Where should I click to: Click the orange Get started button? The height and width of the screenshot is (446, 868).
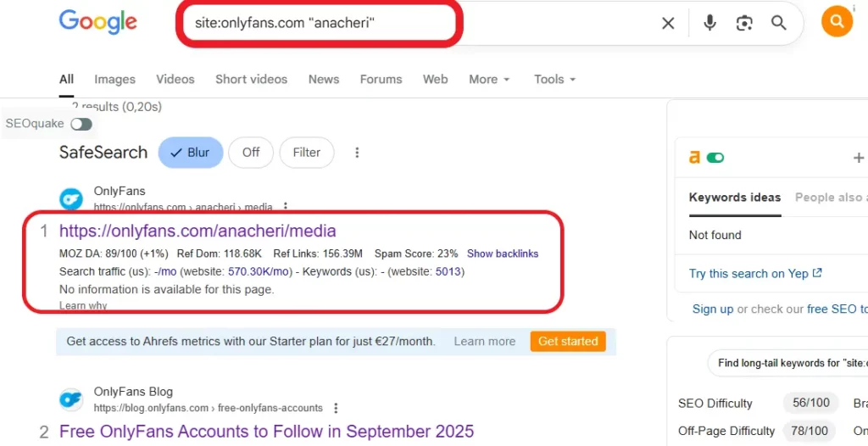coord(568,342)
